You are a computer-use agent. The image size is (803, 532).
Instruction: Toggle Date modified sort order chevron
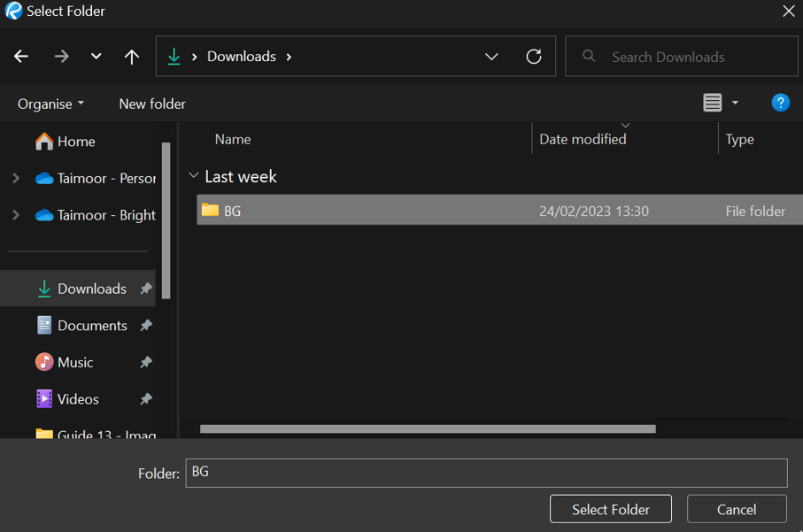(x=626, y=126)
